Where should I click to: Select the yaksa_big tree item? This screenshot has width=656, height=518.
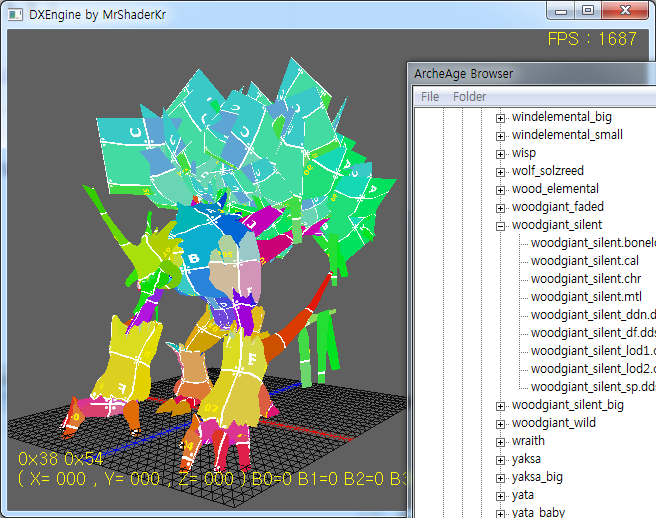(537, 477)
